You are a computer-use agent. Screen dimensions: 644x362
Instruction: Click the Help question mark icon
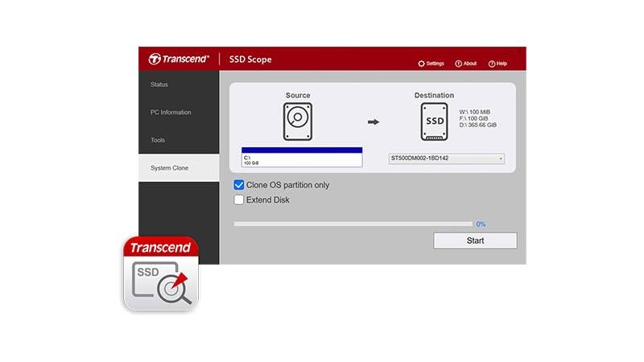(492, 64)
